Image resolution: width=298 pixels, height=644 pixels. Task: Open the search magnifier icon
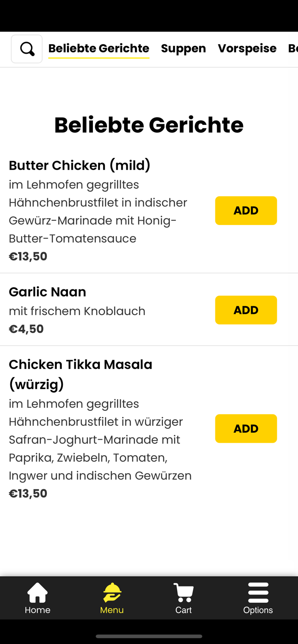pyautogui.click(x=26, y=49)
